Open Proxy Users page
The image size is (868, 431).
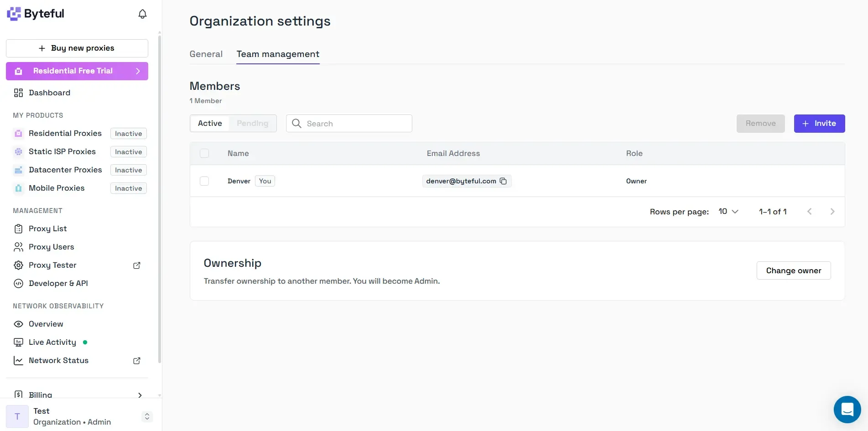(x=51, y=247)
